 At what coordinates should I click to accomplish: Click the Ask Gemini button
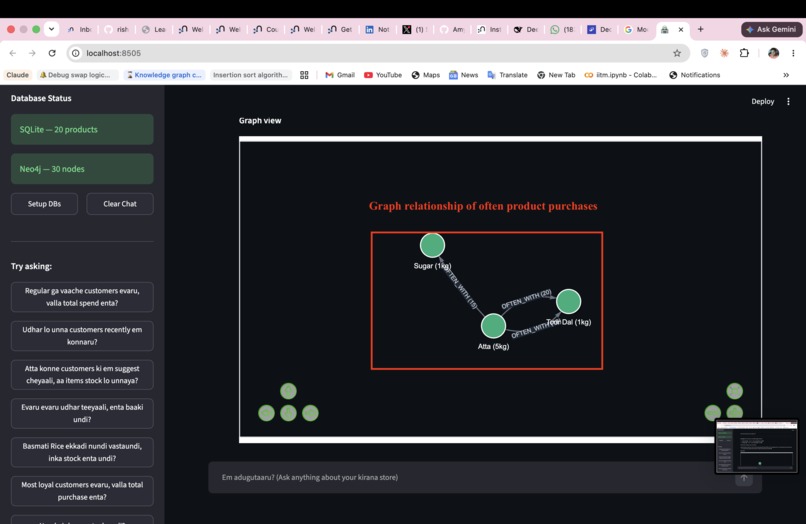point(772,29)
